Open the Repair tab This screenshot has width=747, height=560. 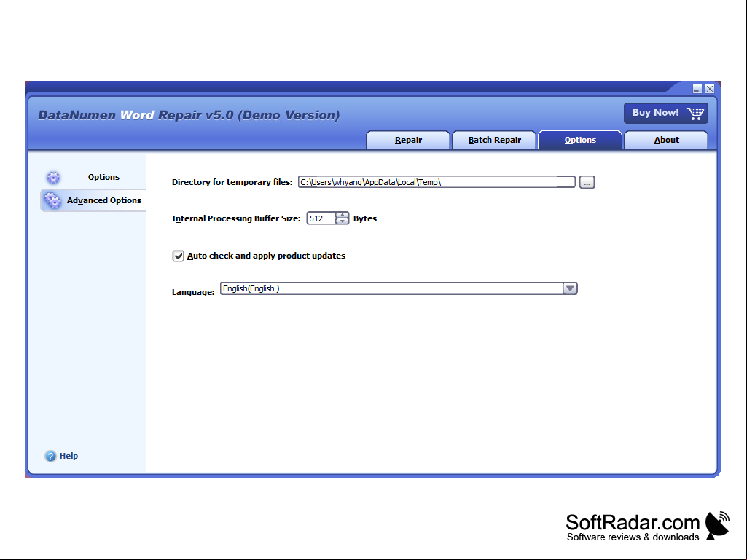pos(408,140)
